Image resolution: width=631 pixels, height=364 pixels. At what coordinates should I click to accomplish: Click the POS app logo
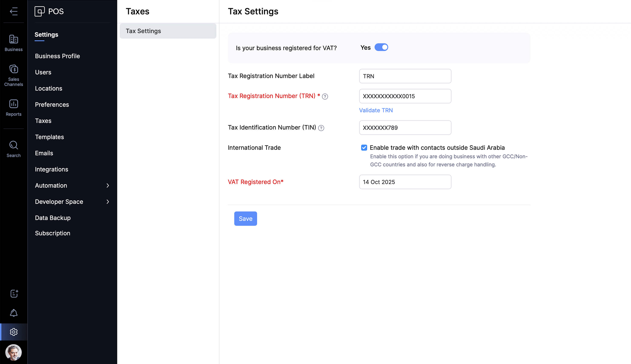pyautogui.click(x=49, y=11)
